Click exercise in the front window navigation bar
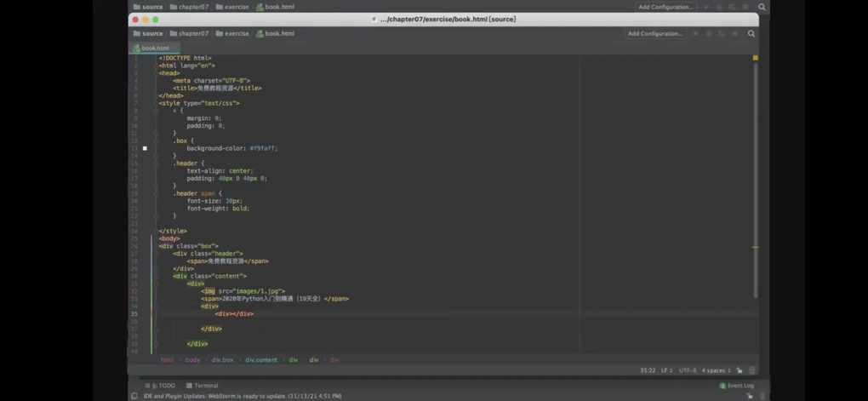868x401 pixels. coord(232,34)
